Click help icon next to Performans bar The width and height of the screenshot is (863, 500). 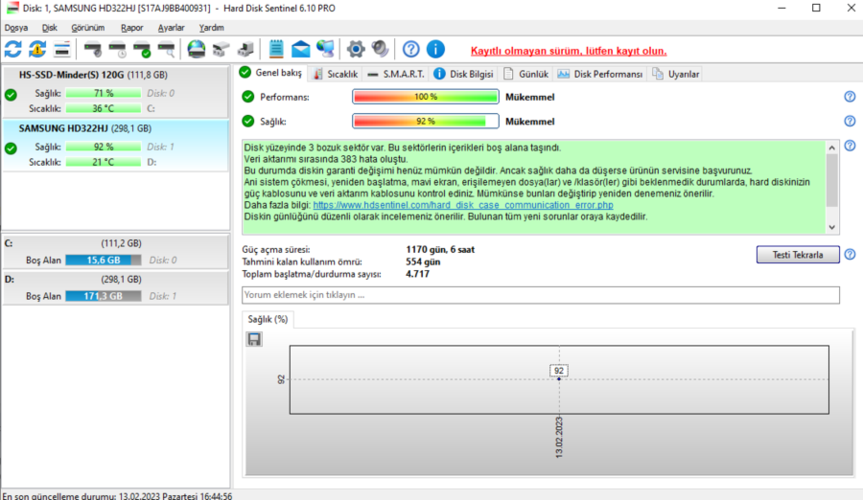pyautogui.click(x=850, y=97)
